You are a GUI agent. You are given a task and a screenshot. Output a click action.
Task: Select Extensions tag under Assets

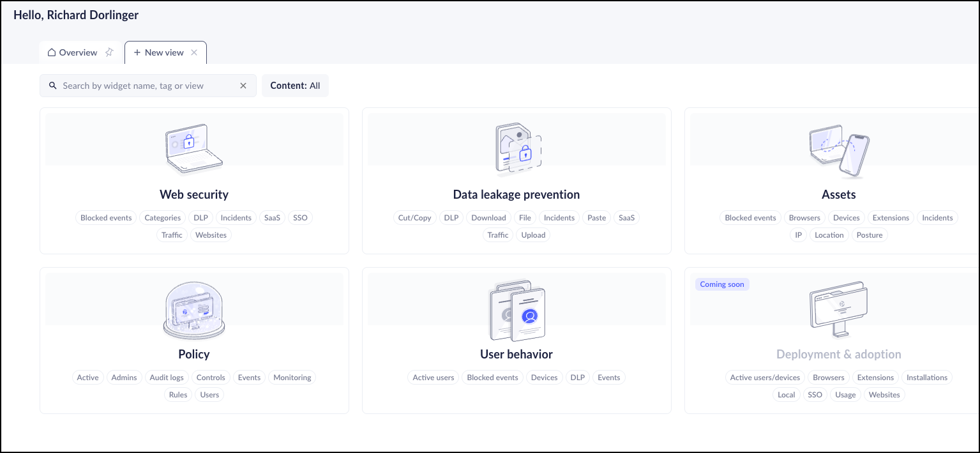(891, 218)
